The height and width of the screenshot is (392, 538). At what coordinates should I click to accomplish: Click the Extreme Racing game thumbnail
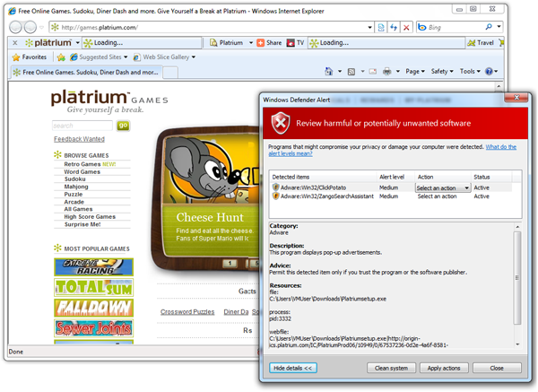(x=93, y=267)
